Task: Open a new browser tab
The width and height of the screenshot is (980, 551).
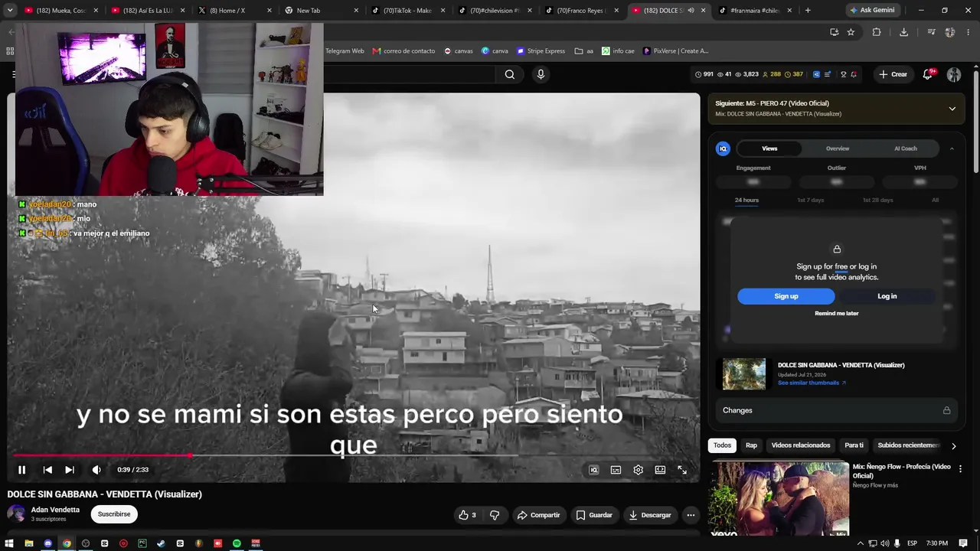Action: click(x=808, y=11)
